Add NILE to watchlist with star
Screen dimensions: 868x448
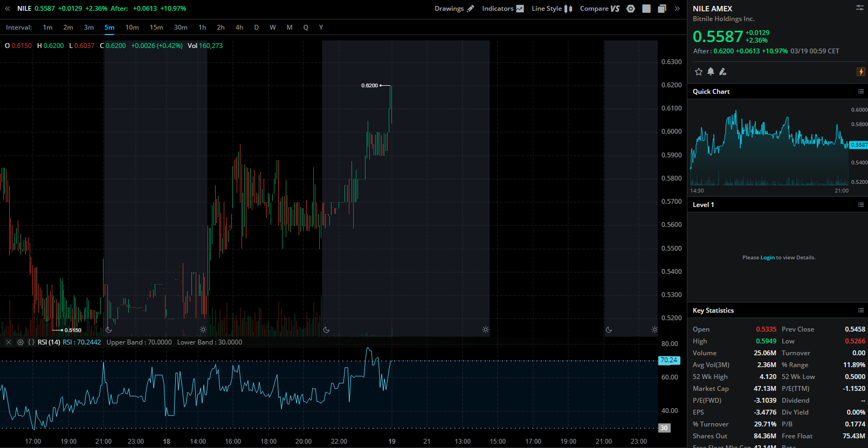[699, 72]
